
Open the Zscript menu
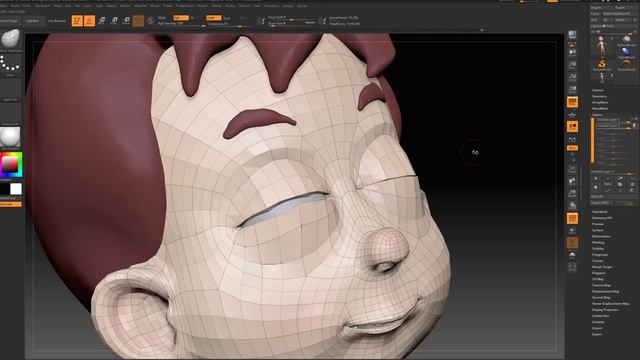pyautogui.click(x=302, y=6)
